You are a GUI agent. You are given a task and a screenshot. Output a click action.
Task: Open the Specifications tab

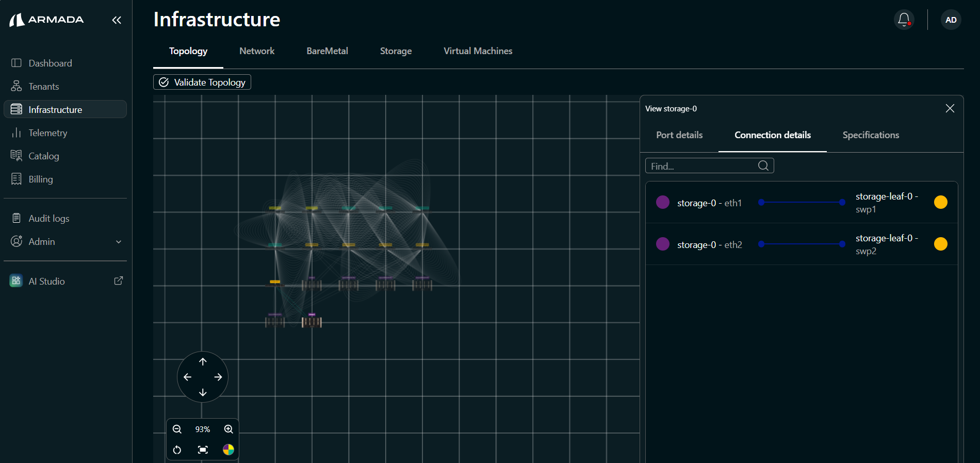point(871,135)
